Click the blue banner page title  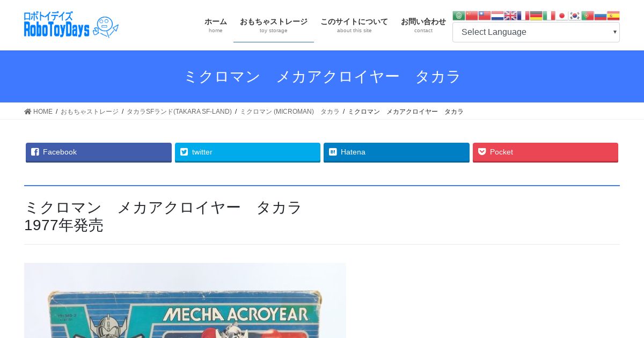322,77
